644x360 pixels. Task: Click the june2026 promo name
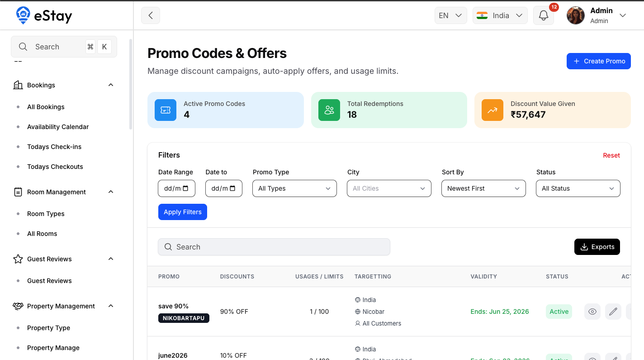click(173, 355)
